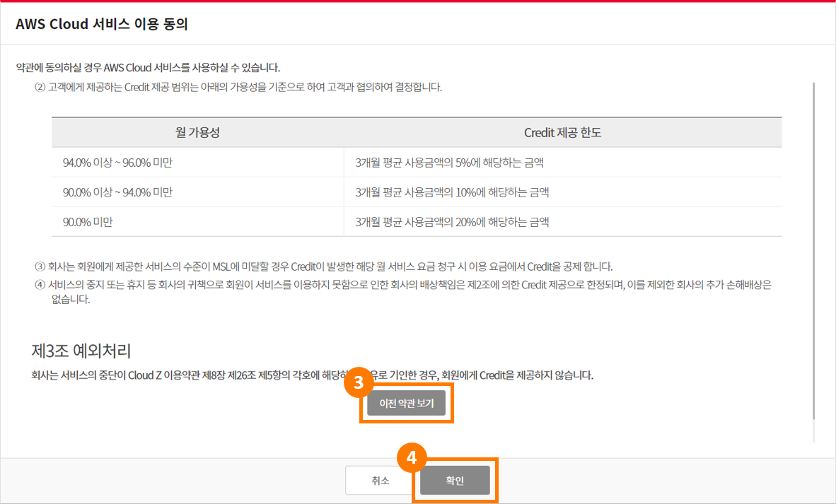Click the 90.0% 미만 cell
836x504 pixels.
198,222
